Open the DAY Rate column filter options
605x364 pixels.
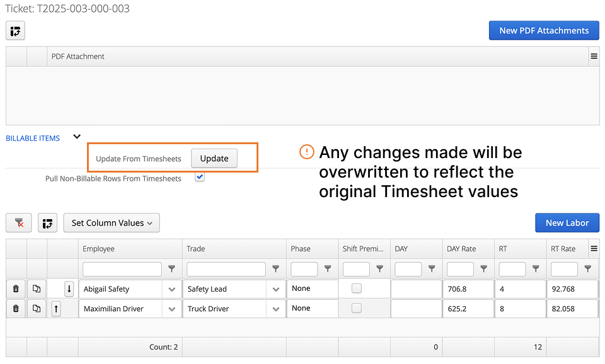484,269
